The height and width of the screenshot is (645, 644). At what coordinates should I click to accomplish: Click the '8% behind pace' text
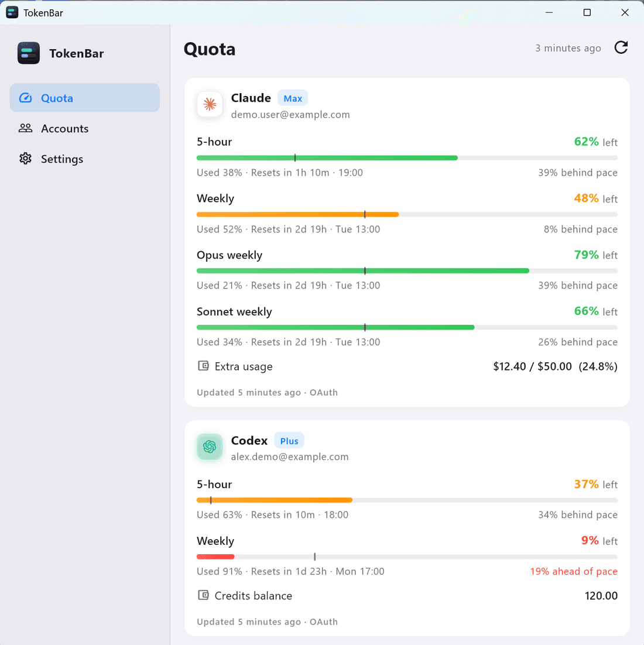point(581,229)
